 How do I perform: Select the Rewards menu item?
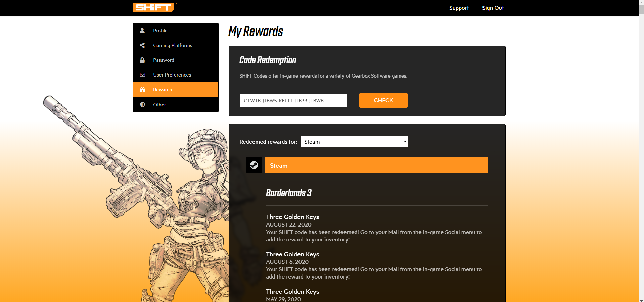(x=176, y=90)
